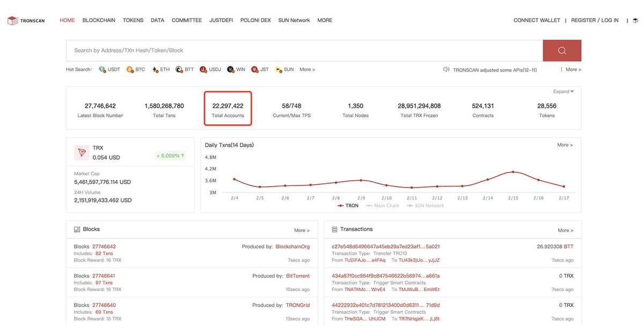Toggle SUN Network series in chart legend

426,206
